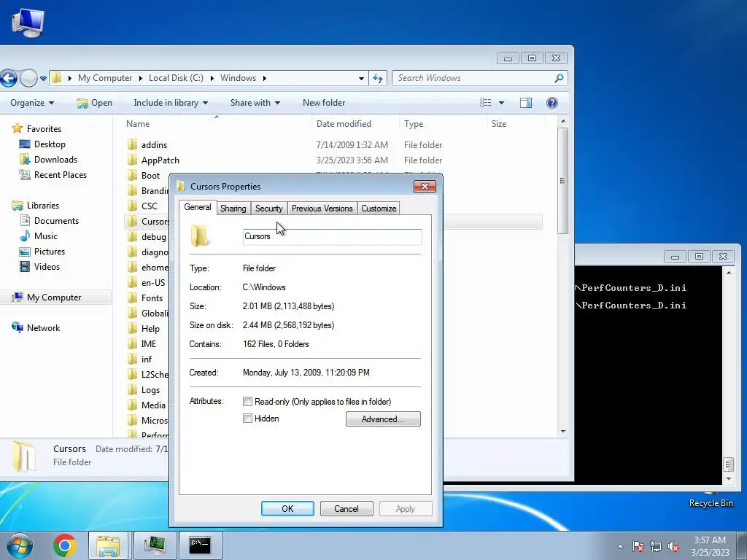The height and width of the screenshot is (560, 747).
Task: Select Desktop under Favorites
Action: (x=50, y=144)
